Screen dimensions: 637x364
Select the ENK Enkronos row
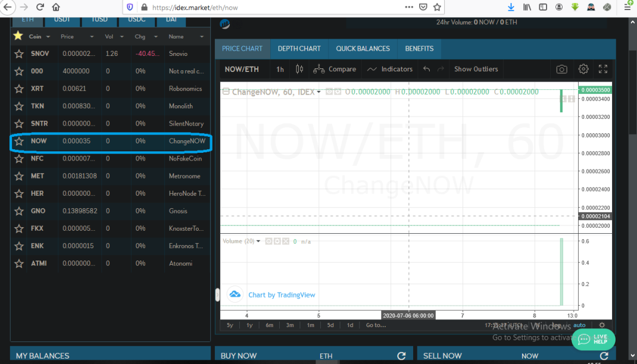[110, 246]
